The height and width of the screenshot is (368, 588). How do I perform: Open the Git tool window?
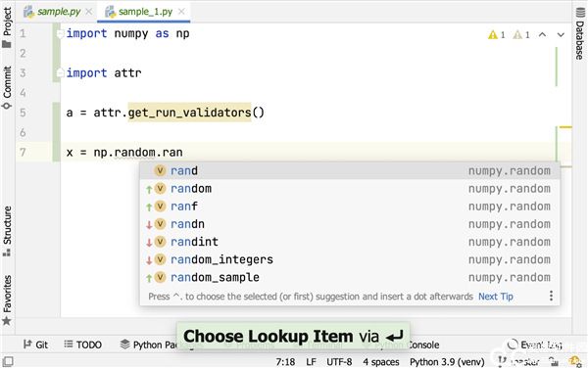[x=35, y=345]
